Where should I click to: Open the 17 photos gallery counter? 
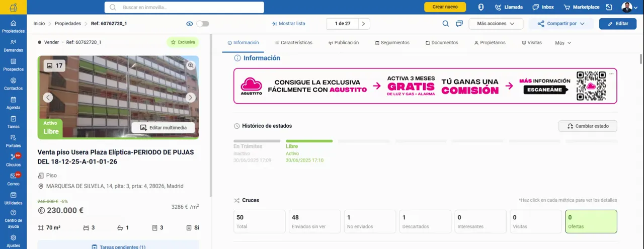(x=54, y=65)
